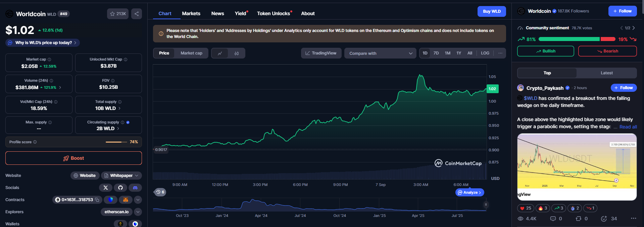The width and height of the screenshot is (644, 227).
Task: Copy the contract address 0x163f...318753
Action: tap(97, 200)
